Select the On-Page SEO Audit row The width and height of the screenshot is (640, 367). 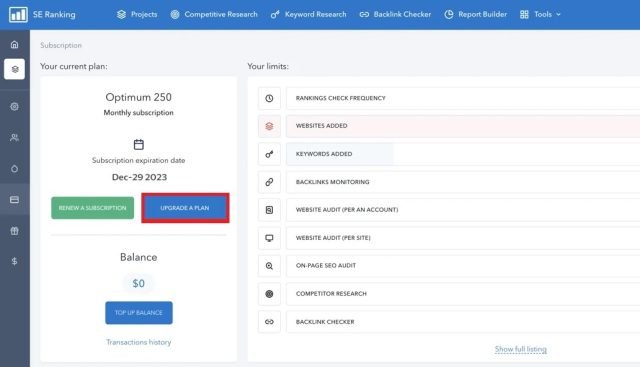[x=463, y=266]
